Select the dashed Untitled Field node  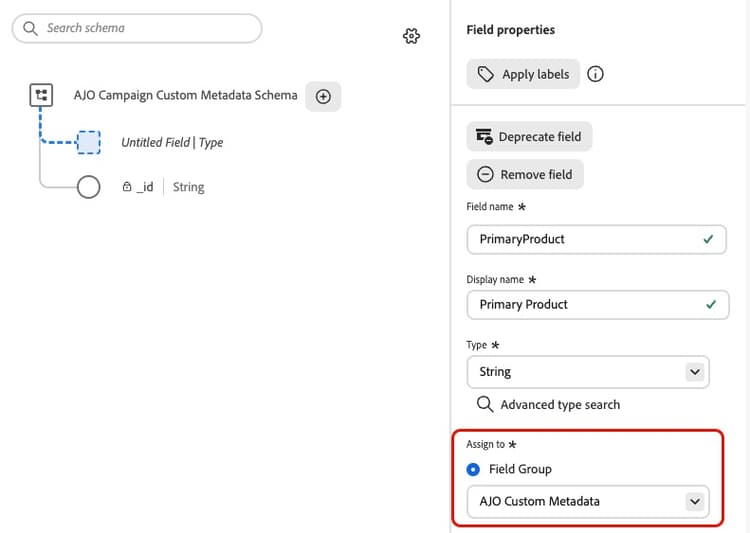[88, 143]
